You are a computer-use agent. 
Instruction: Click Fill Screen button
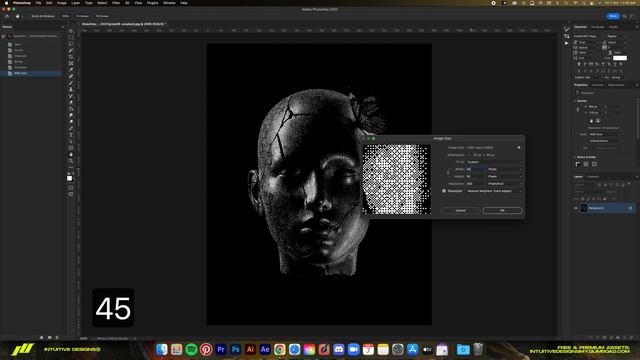coord(102,16)
